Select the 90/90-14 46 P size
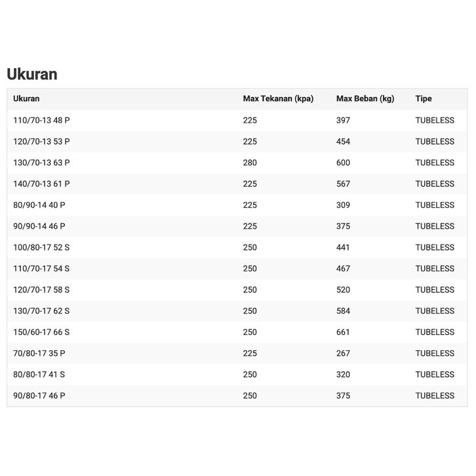Screen dimensions: 476x476 click(39, 226)
